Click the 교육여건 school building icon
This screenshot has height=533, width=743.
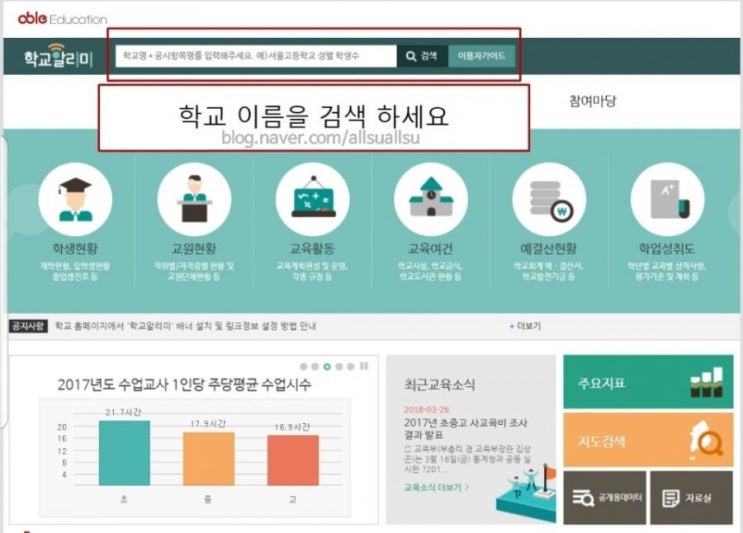[431, 199]
